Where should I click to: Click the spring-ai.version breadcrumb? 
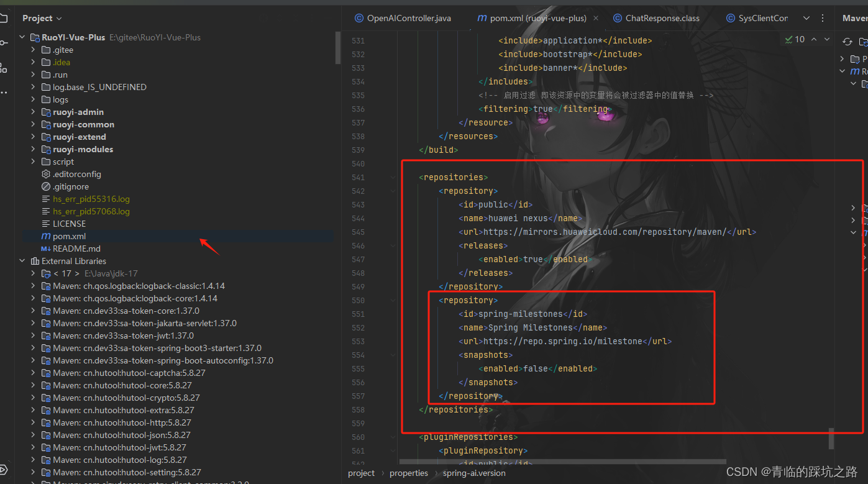tap(474, 473)
